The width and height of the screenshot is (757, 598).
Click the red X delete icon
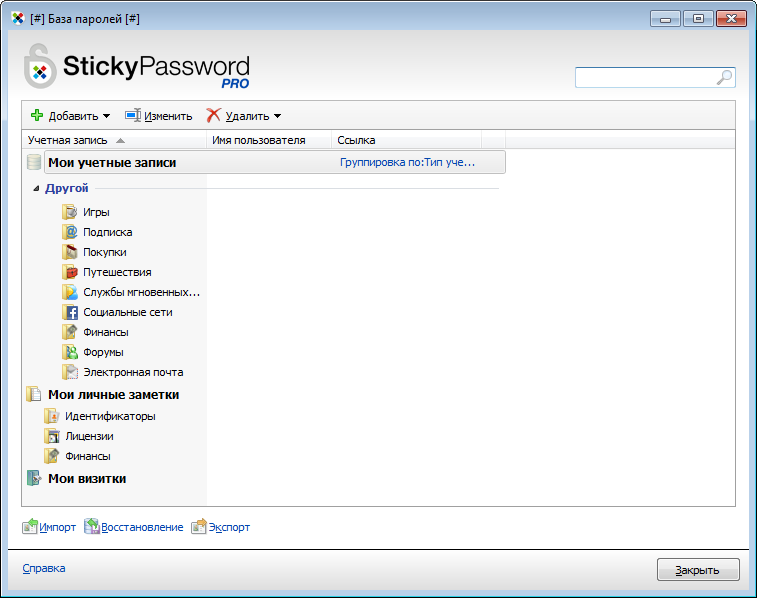[213, 115]
